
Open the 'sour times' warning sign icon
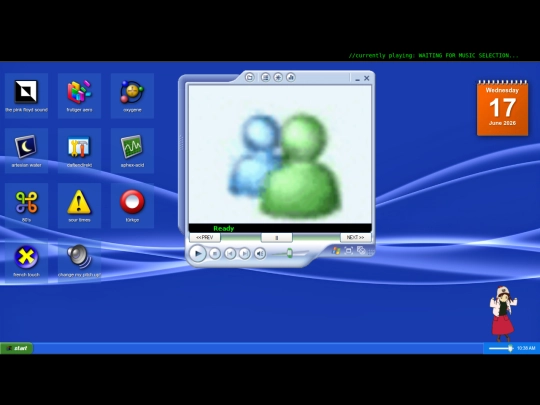(x=79, y=205)
